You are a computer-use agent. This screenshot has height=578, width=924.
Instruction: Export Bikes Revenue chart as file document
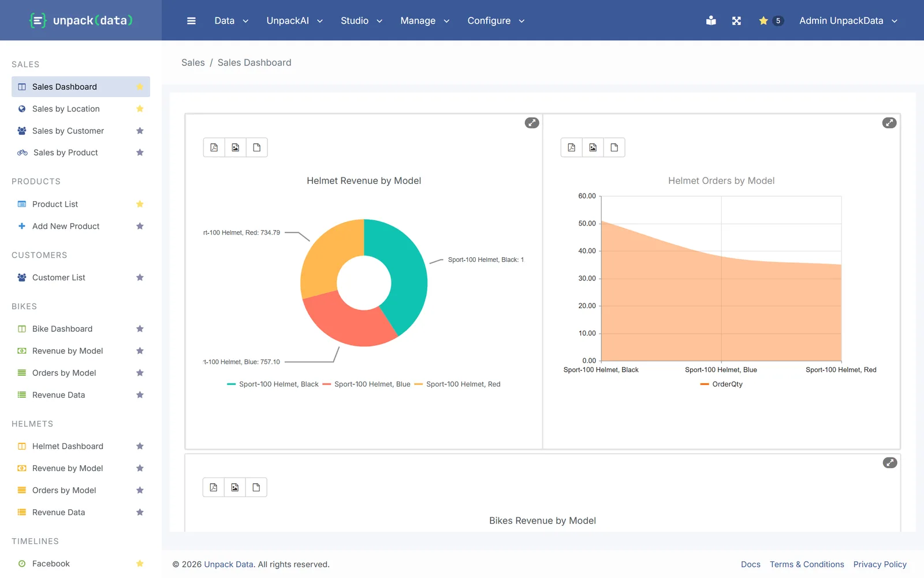(x=256, y=487)
